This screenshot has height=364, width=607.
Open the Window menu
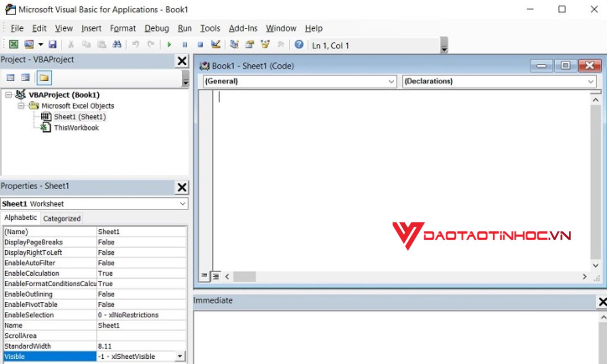[281, 28]
